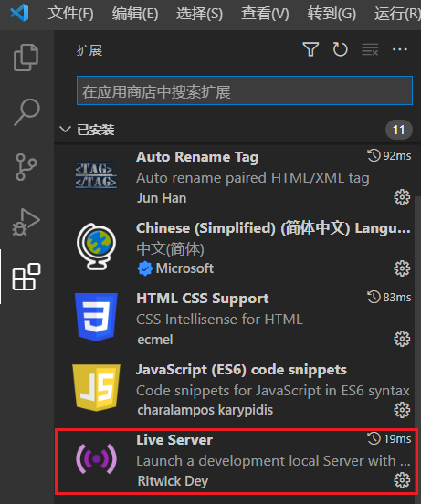Click the 19ms activation time on Live Server
Viewport: 421px width, 504px height.
coord(389,439)
